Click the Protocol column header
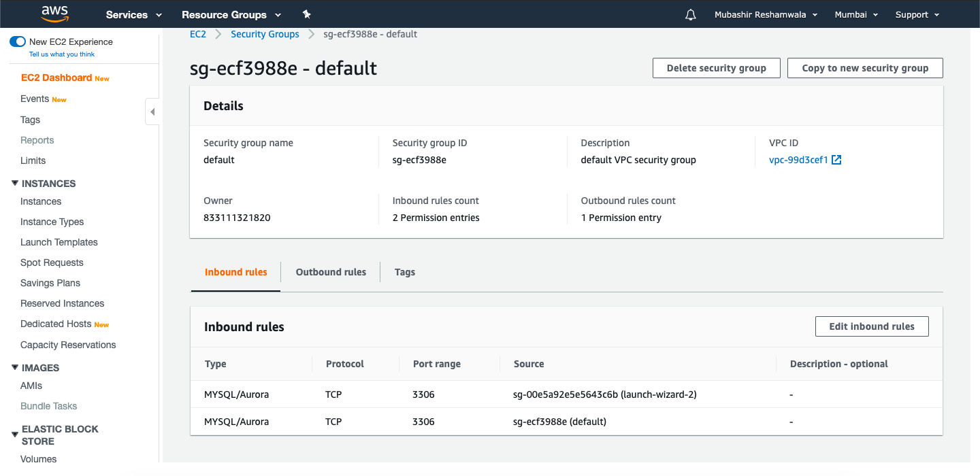The image size is (980, 476). click(344, 364)
